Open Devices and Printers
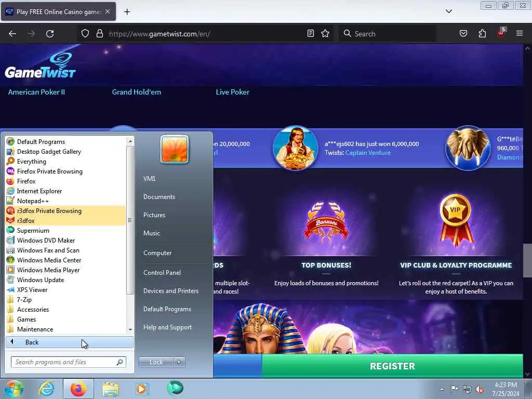Image resolution: width=532 pixels, height=399 pixels. click(x=170, y=291)
